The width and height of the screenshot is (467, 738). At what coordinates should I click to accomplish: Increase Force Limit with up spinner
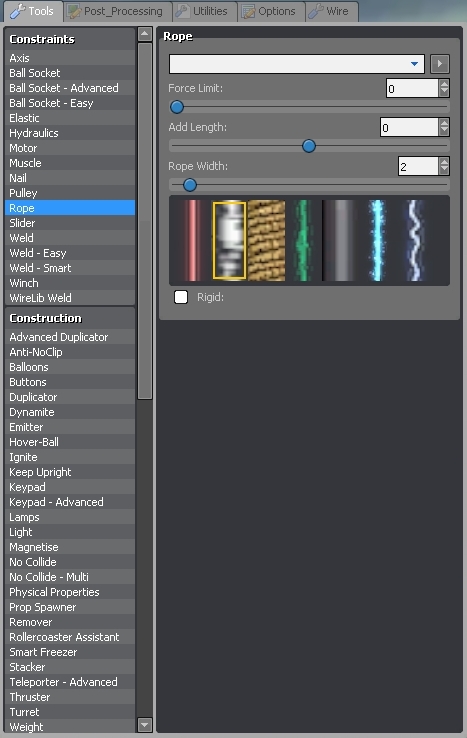tap(444, 83)
